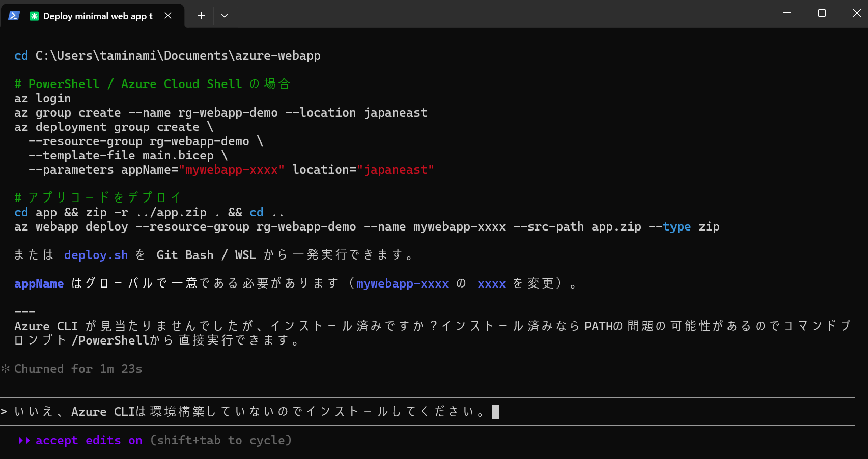Viewport: 868px width, 459px height.
Task: Click the "Churned for 1m 23s" status text
Action: point(78,369)
